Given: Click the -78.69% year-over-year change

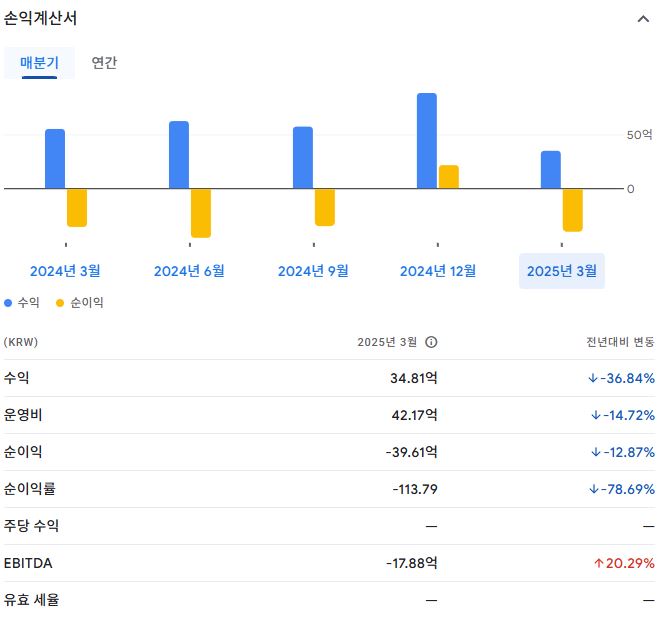Looking at the screenshot, I should tap(622, 489).
